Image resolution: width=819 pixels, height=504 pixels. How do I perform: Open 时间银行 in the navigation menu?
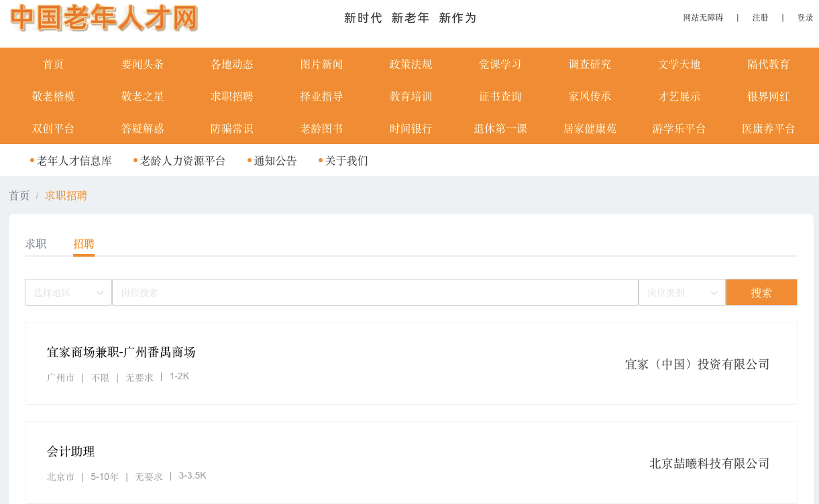pos(411,129)
